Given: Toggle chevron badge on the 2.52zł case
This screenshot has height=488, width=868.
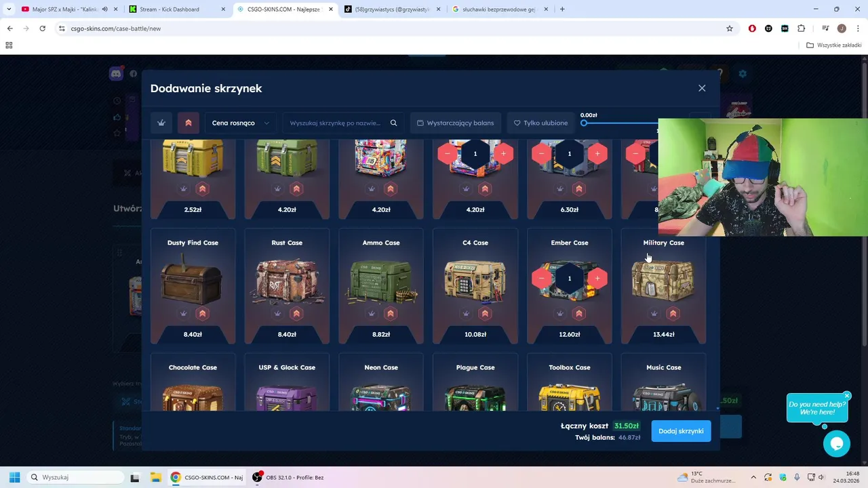Looking at the screenshot, I should point(202,189).
